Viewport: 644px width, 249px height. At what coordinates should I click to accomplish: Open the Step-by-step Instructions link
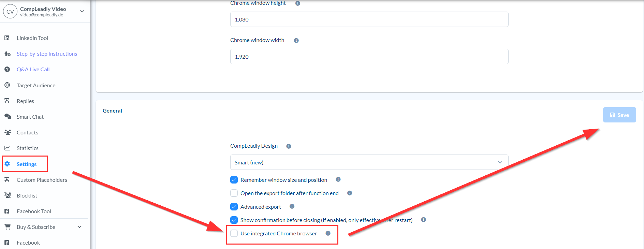(47, 54)
